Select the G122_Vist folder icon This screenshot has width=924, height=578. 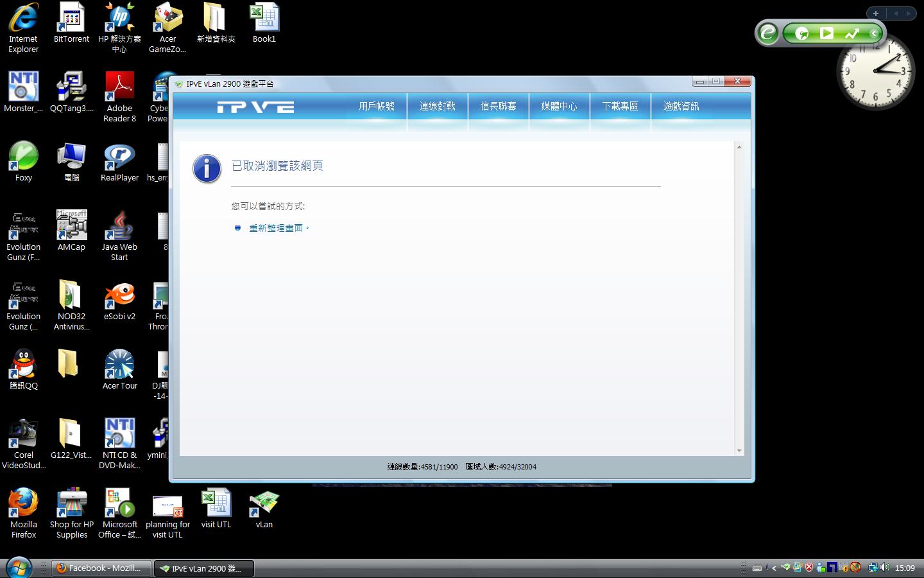pyautogui.click(x=71, y=439)
